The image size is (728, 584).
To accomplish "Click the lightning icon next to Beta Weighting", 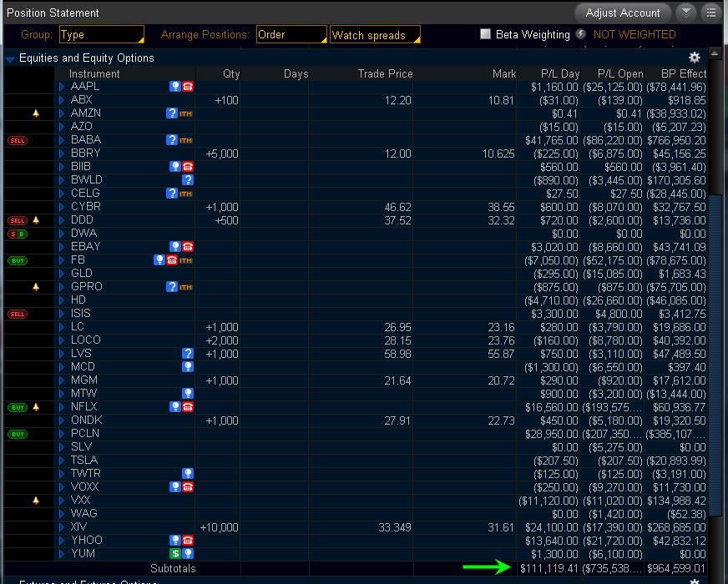I will pyautogui.click(x=581, y=34).
